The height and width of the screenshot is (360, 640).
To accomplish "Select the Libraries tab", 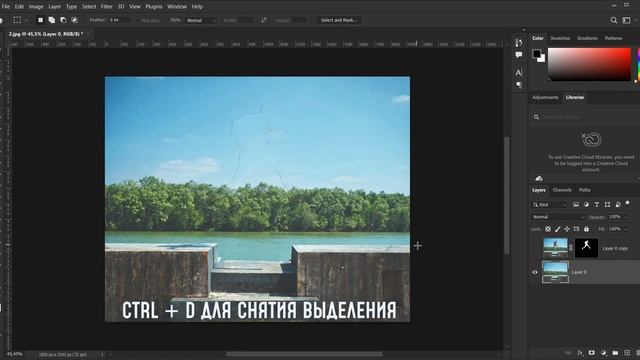I will 575,97.
